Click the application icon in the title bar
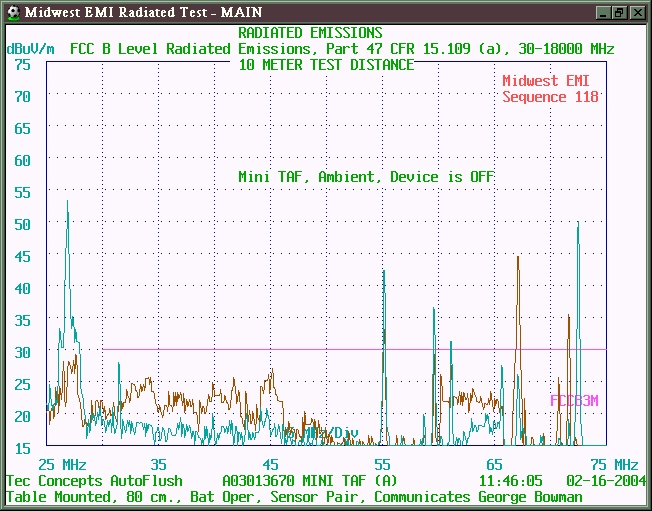The height and width of the screenshot is (511, 652). click(x=13, y=12)
